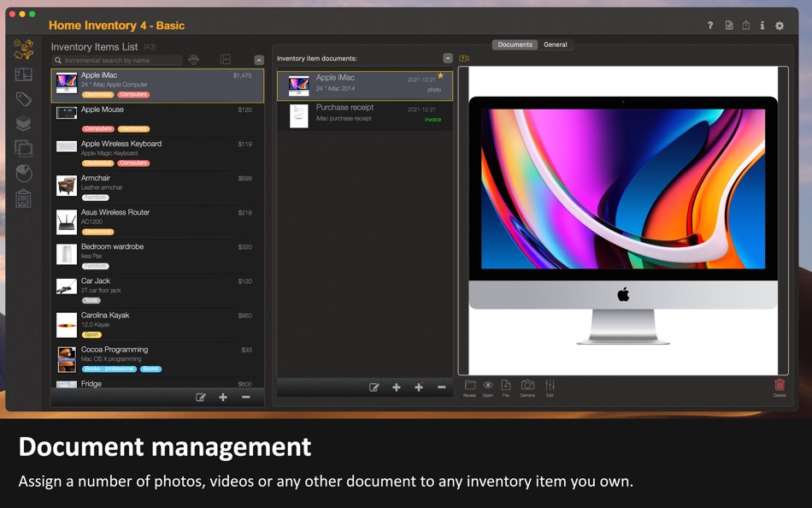
Task: Select the Categories stack icon in sidebar
Action: [x=24, y=122]
